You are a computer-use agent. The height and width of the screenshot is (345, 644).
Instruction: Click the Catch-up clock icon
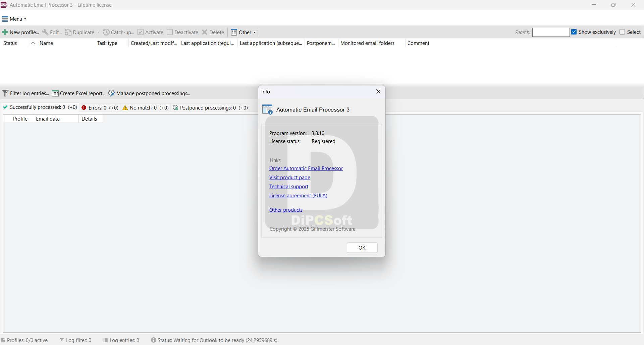[x=106, y=32]
